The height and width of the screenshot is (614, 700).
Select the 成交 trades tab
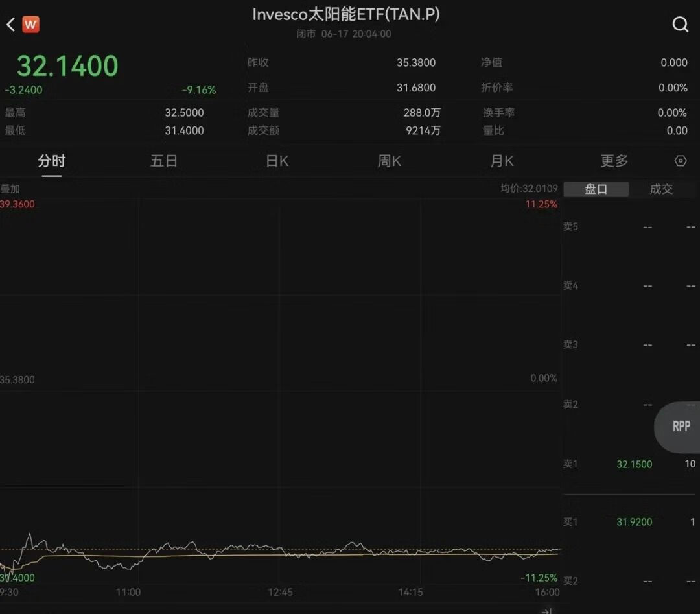pyautogui.click(x=661, y=189)
